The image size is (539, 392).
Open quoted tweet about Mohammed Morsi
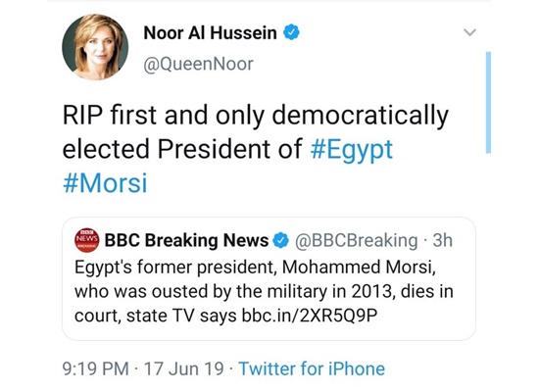269,278
